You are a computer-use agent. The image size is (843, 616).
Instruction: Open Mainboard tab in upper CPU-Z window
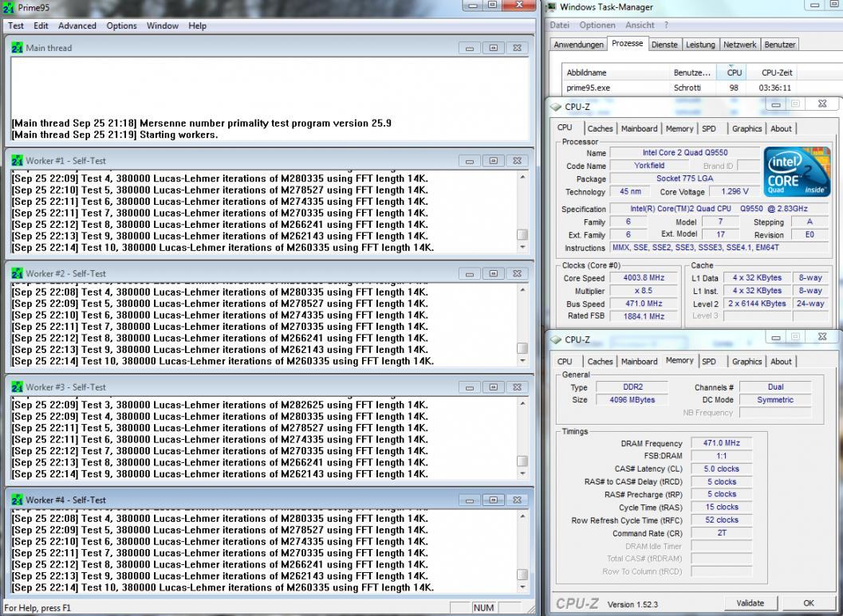coord(640,129)
